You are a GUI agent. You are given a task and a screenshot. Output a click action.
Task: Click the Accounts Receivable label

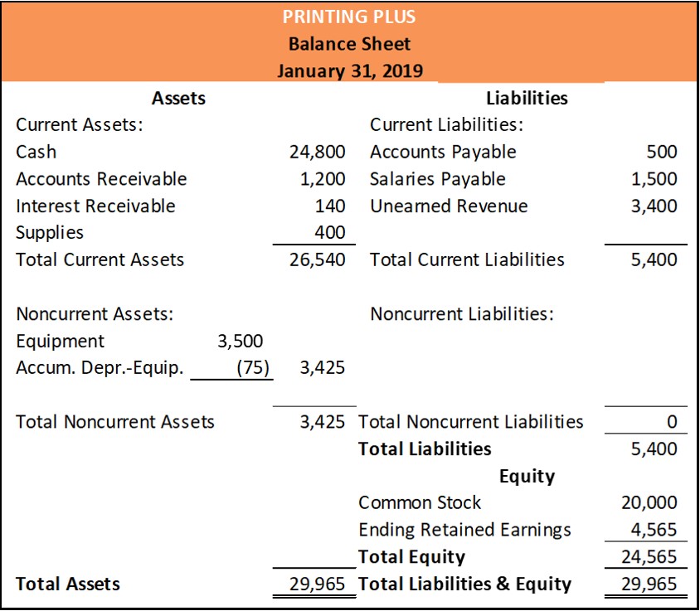click(101, 179)
